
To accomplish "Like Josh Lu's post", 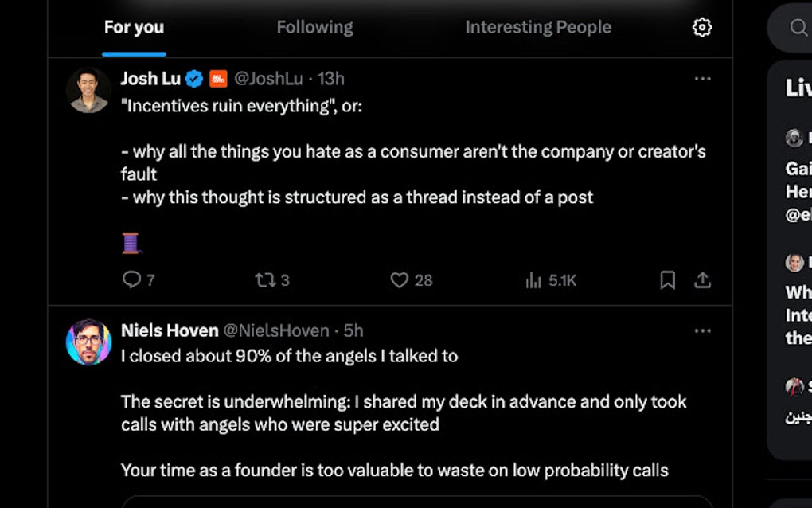I will point(400,280).
